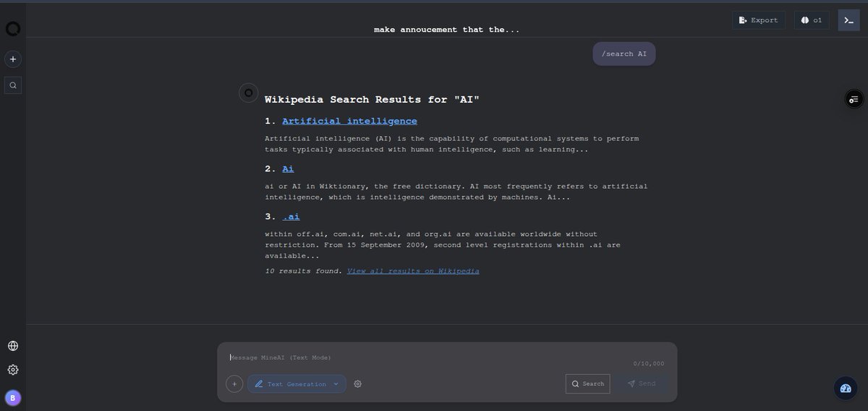Click the Search button in composer
The height and width of the screenshot is (411, 868).
588,384
